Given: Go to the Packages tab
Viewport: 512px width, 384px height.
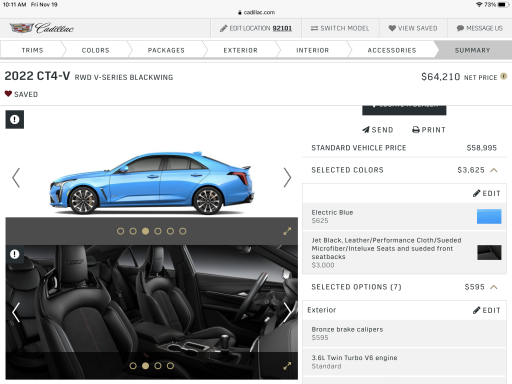Looking at the screenshot, I should point(166,50).
